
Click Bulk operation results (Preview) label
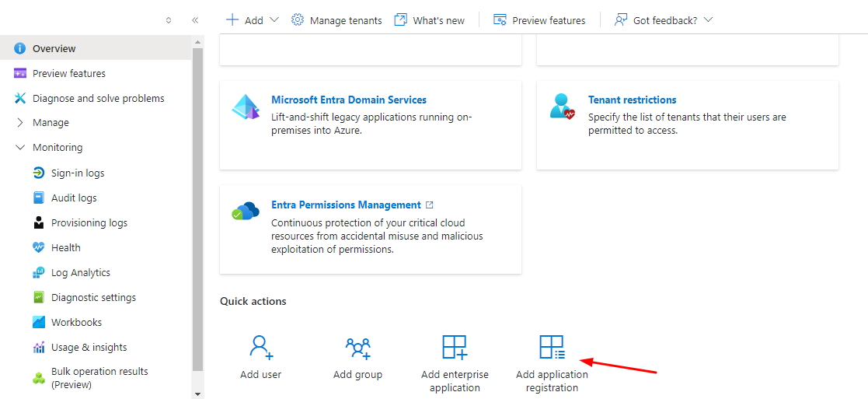99,378
